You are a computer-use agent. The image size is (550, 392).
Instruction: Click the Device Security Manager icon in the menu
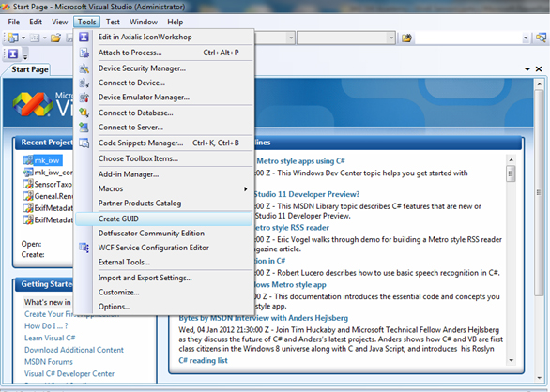pos(84,68)
